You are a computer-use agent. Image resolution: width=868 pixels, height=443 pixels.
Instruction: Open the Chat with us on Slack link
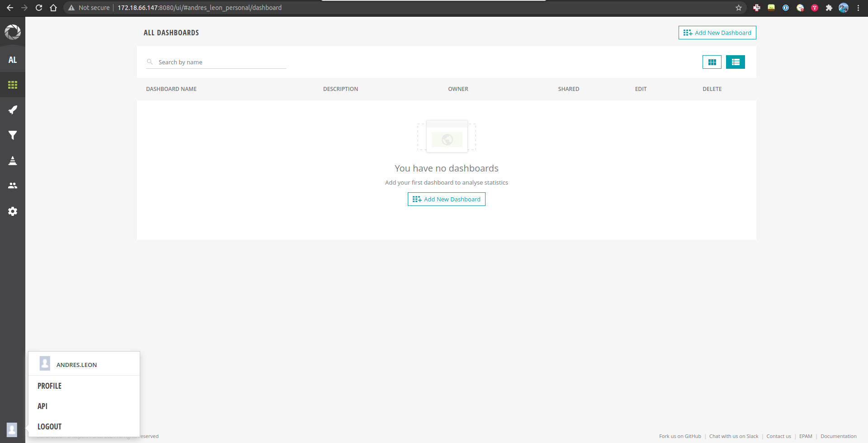click(x=734, y=436)
